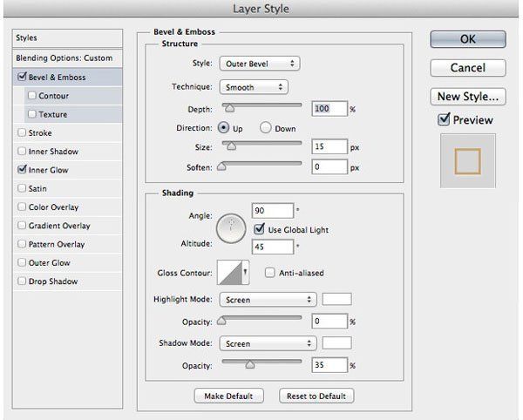Tick the Inner Shadow checkbox
523x420 pixels.
click(x=22, y=151)
